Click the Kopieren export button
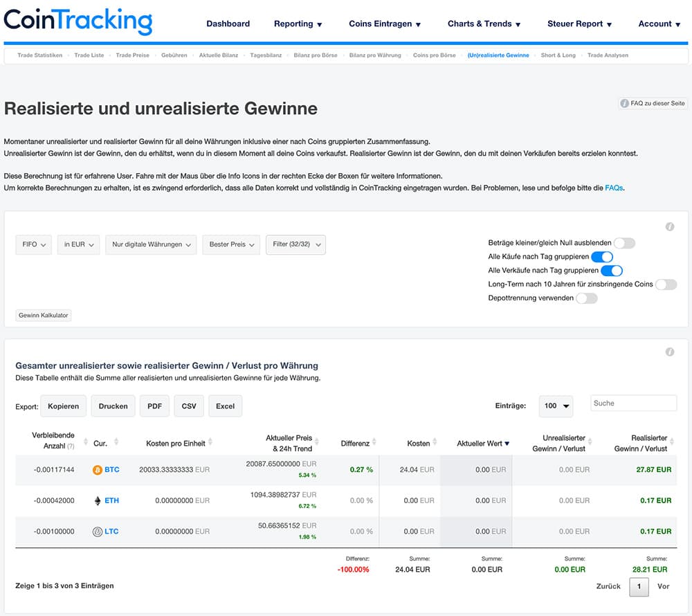692x616 pixels. pyautogui.click(x=64, y=406)
